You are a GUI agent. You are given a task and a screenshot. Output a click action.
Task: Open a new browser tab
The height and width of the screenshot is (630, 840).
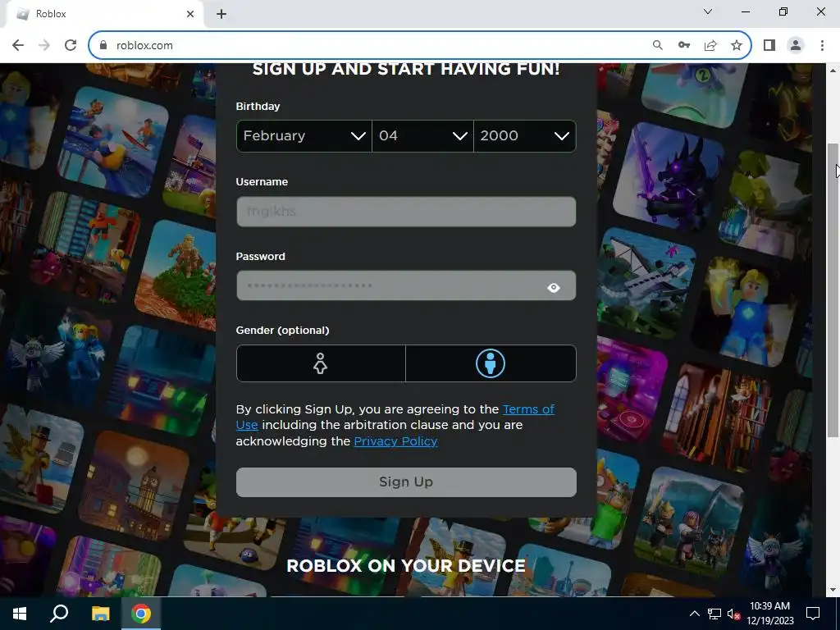221,15
